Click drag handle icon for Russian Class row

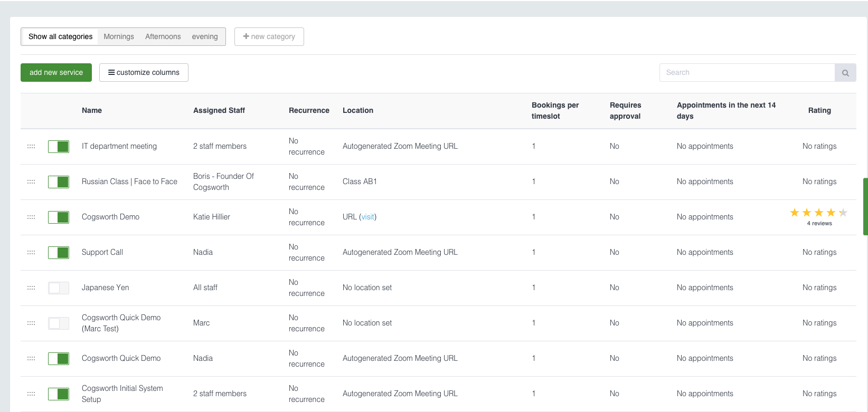point(31,181)
